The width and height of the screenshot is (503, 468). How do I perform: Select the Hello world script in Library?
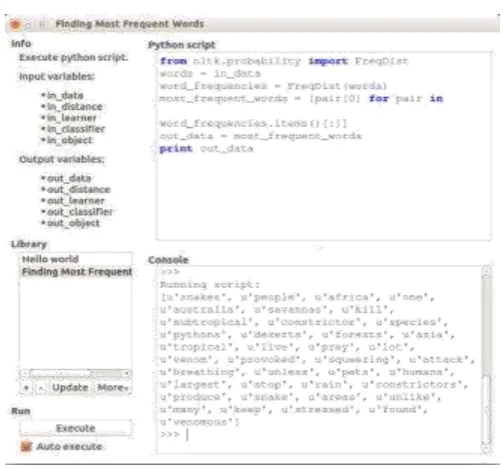coord(51,259)
